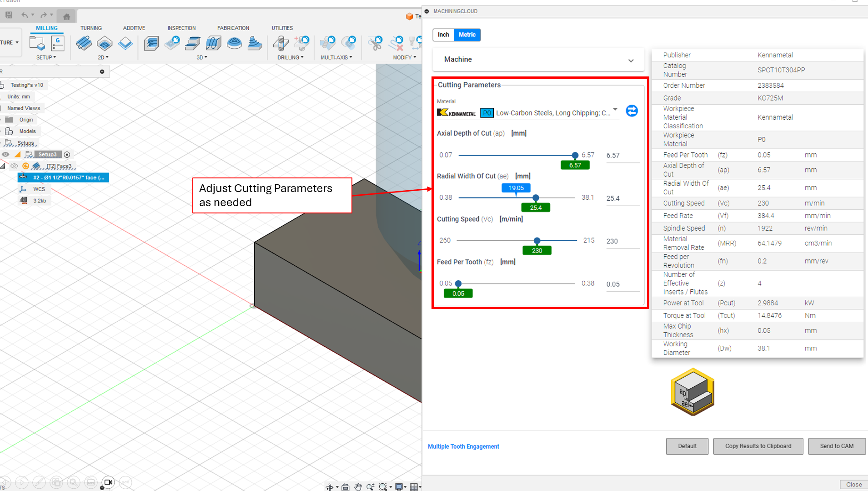Screen dimensions: 868x491
Task: Click the Delete Passes modify icon
Action: pyautogui.click(x=396, y=44)
